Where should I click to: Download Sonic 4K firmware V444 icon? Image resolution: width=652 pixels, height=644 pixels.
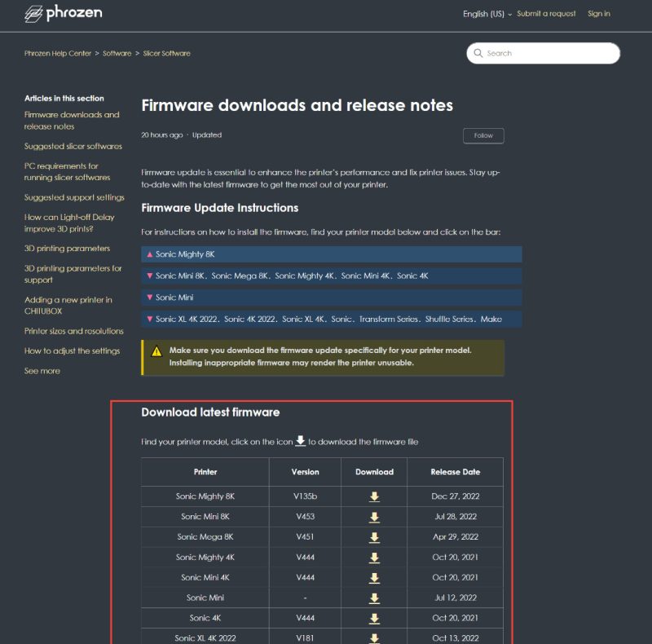pyautogui.click(x=374, y=618)
